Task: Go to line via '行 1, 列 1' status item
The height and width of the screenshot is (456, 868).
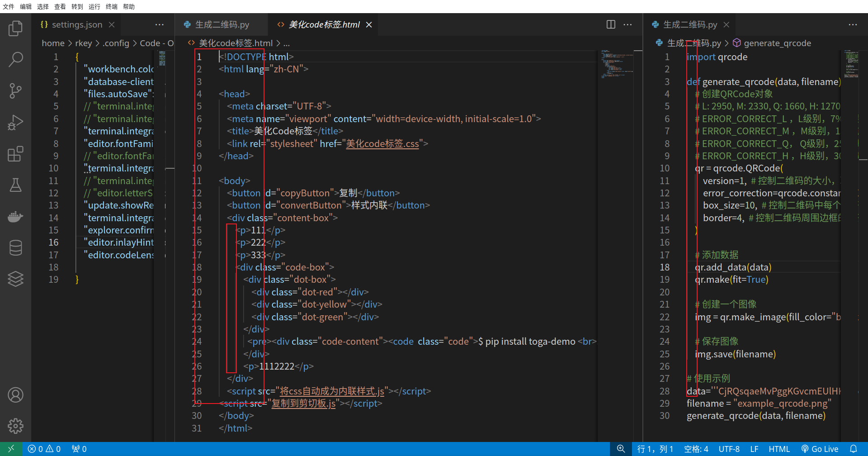Action: (x=655, y=449)
